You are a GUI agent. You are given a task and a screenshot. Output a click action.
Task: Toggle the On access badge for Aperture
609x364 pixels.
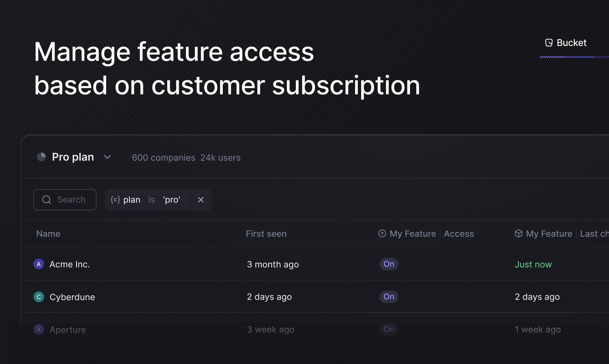(x=389, y=329)
